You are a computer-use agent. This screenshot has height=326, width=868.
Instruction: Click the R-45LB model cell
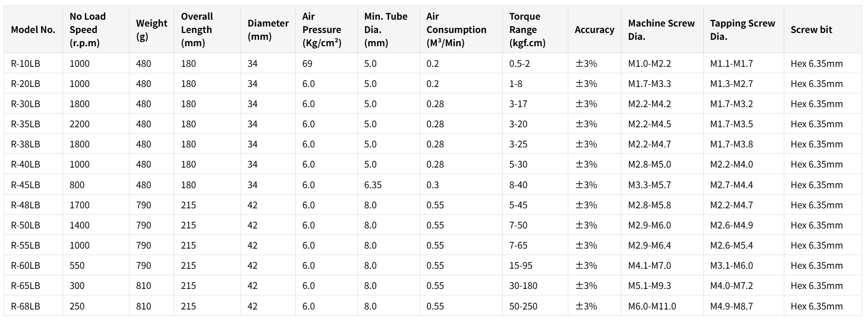point(26,185)
